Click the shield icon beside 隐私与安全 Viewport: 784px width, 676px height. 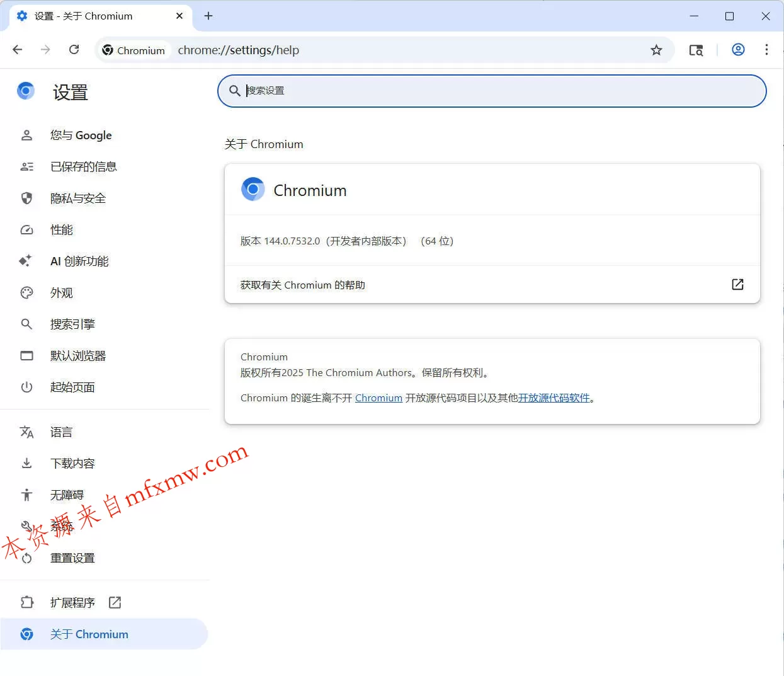[26, 198]
